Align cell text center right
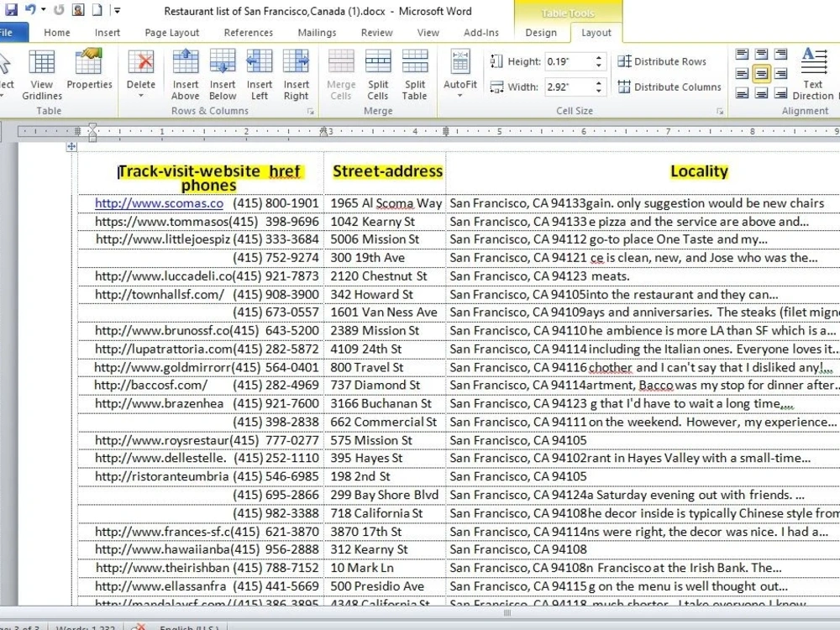 (780, 73)
